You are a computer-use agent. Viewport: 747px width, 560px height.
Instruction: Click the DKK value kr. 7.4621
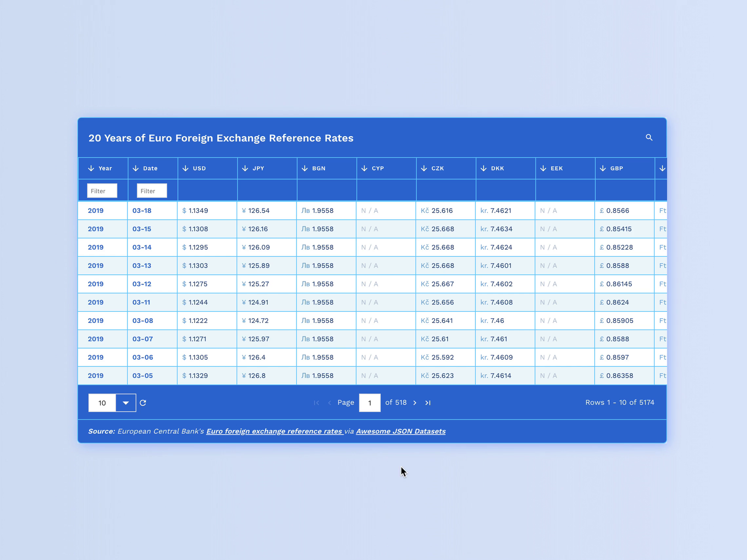496,210
